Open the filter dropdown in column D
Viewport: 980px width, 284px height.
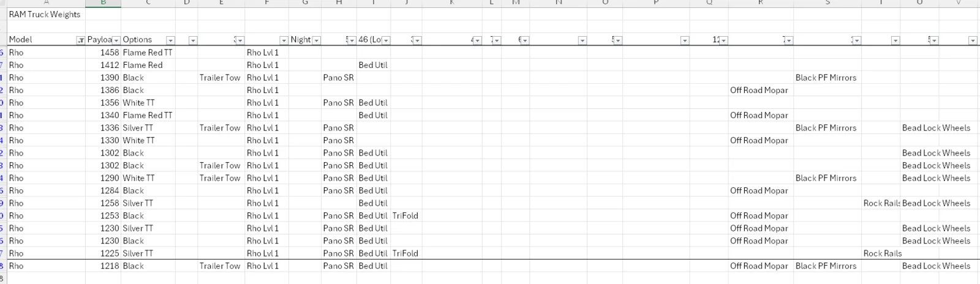tap(193, 40)
